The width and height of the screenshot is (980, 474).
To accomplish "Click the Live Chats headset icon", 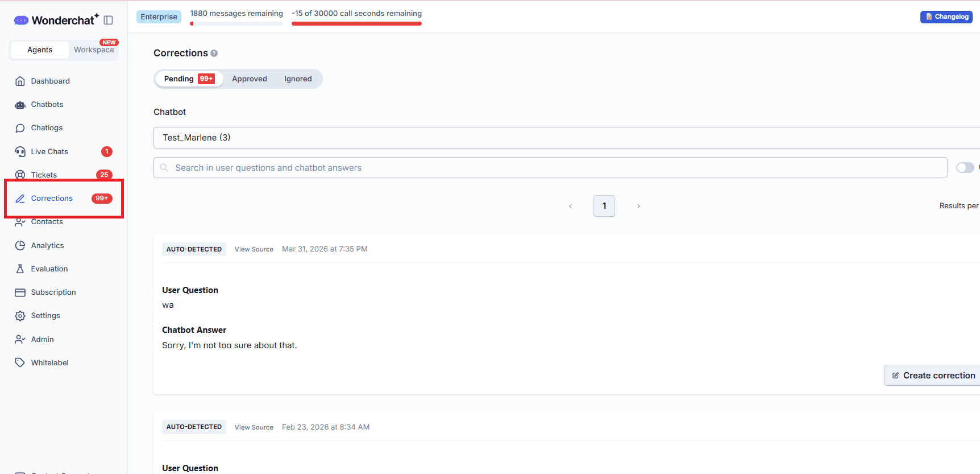I will pos(20,151).
